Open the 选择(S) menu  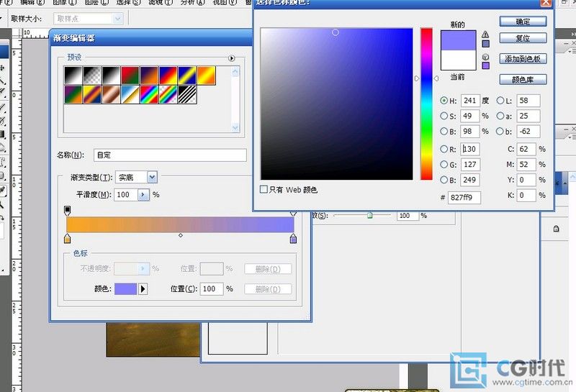pos(129,2)
